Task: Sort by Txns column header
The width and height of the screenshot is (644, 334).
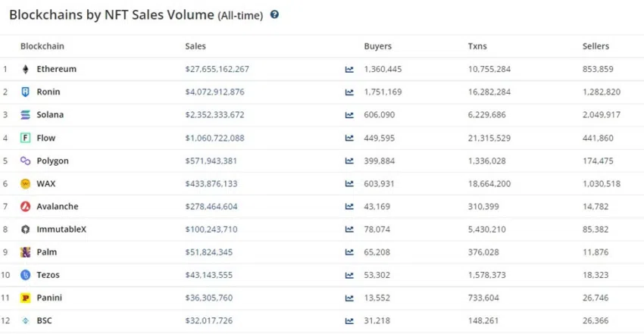Action: 477,46
